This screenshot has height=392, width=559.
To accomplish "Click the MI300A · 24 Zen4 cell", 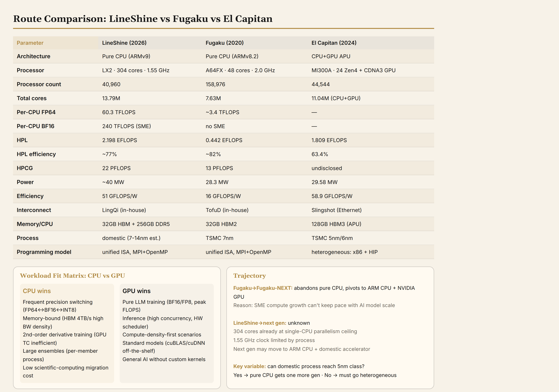I will [x=354, y=70].
